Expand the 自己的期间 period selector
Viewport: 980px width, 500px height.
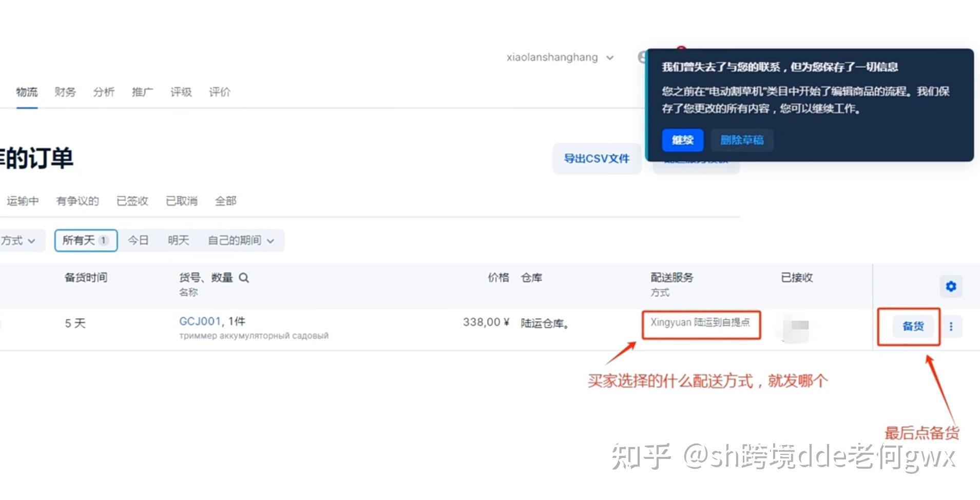(241, 240)
